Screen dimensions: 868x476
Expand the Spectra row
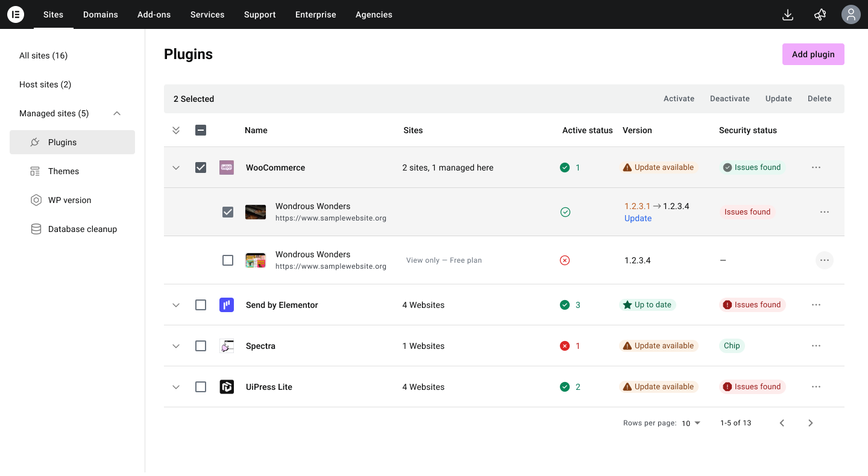coord(176,346)
